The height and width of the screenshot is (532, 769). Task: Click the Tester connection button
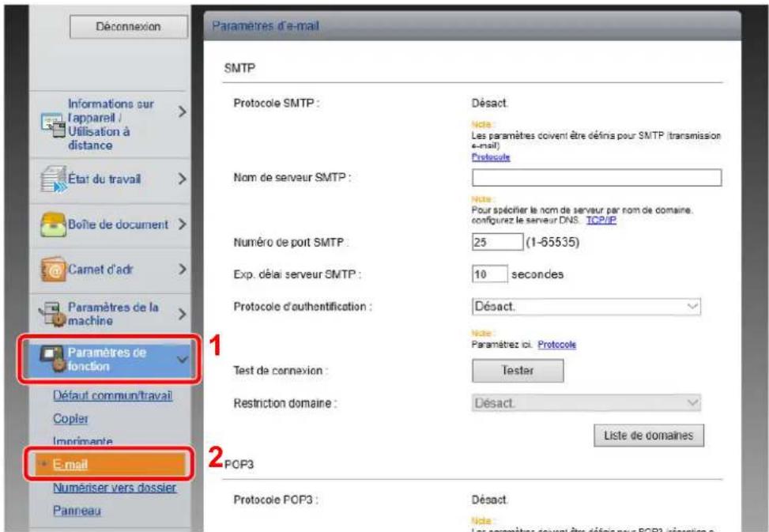click(x=518, y=371)
